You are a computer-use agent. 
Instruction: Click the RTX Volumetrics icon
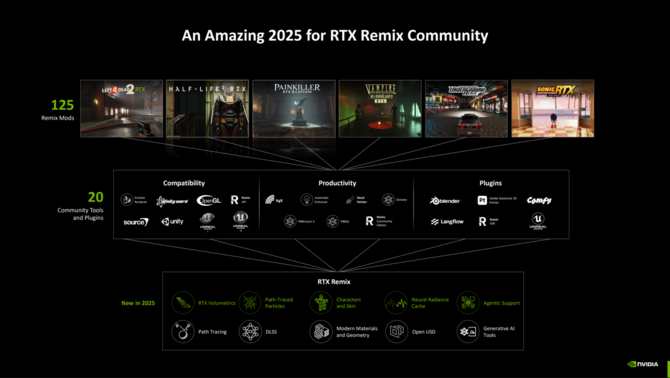click(183, 303)
